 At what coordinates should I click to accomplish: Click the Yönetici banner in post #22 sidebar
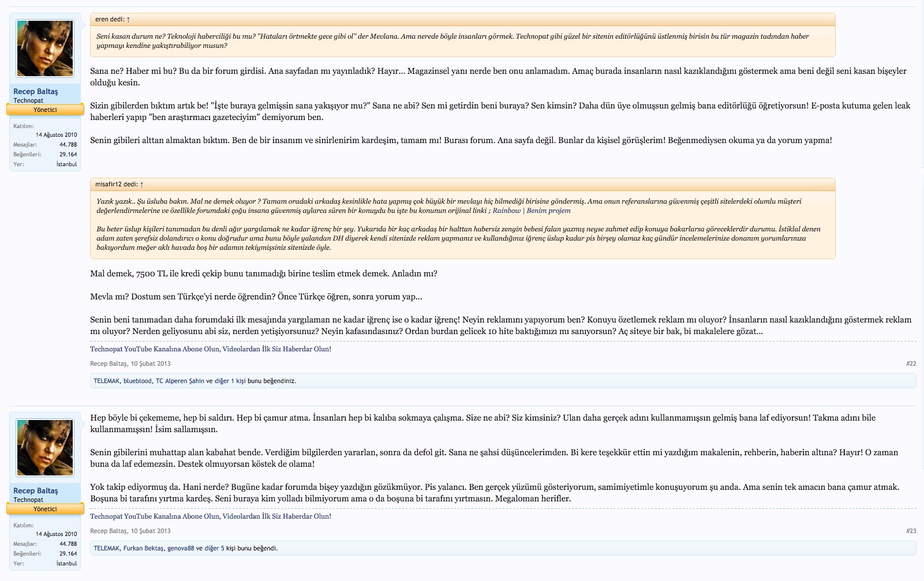click(x=45, y=110)
